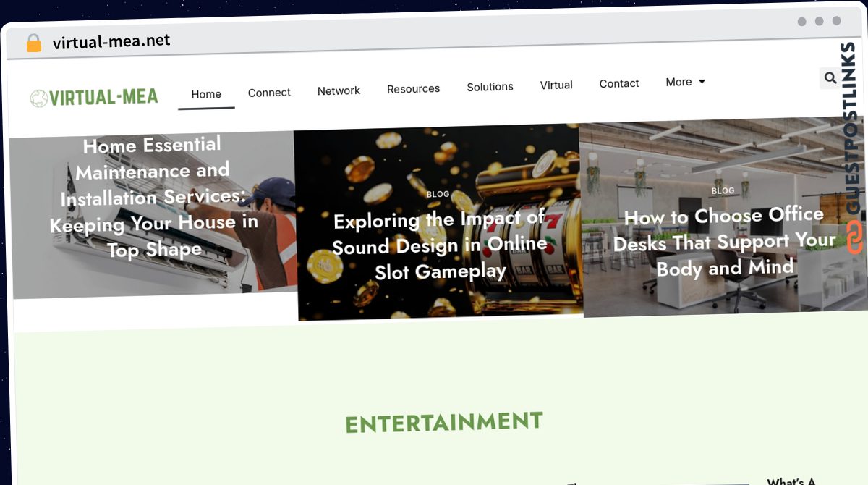Open the search magnifier icon
The image size is (868, 485).
pyautogui.click(x=830, y=78)
